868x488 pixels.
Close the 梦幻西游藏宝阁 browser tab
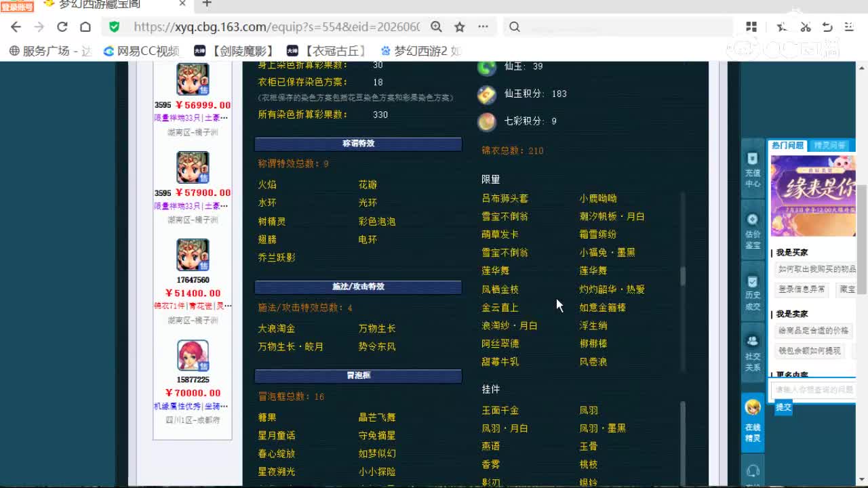pyautogui.click(x=182, y=4)
